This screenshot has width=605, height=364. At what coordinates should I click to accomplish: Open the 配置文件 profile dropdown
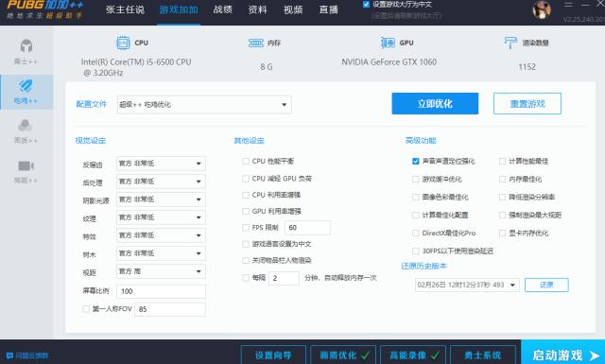[204, 105]
